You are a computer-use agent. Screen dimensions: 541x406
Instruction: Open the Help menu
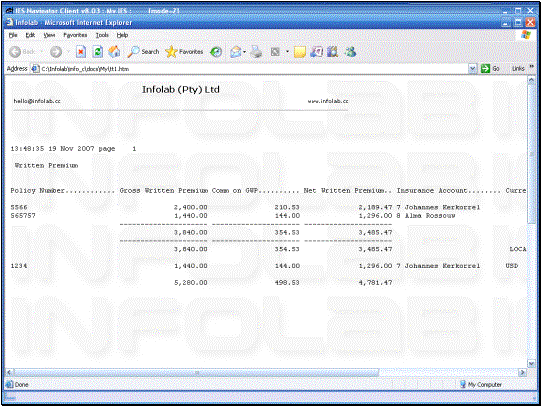pos(122,35)
